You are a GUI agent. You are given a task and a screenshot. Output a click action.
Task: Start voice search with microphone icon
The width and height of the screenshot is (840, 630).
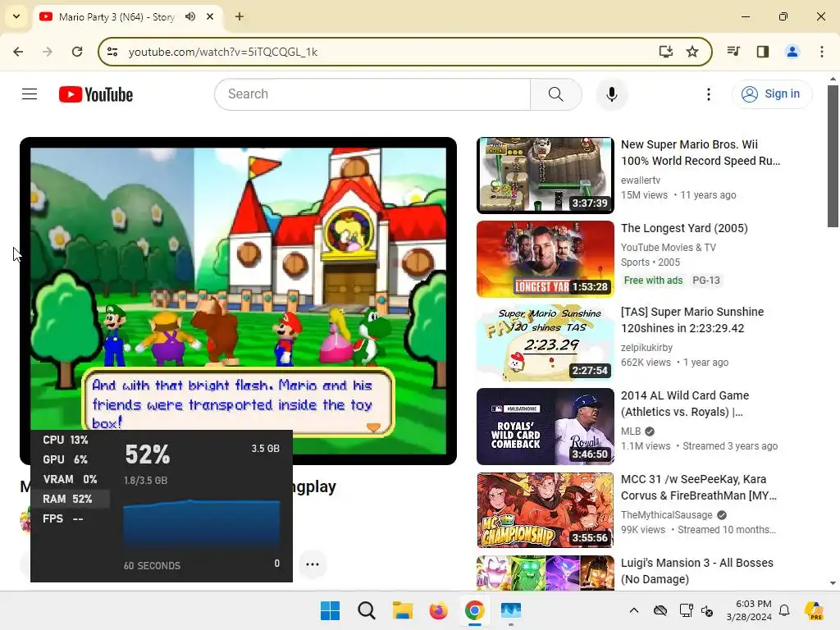click(611, 94)
